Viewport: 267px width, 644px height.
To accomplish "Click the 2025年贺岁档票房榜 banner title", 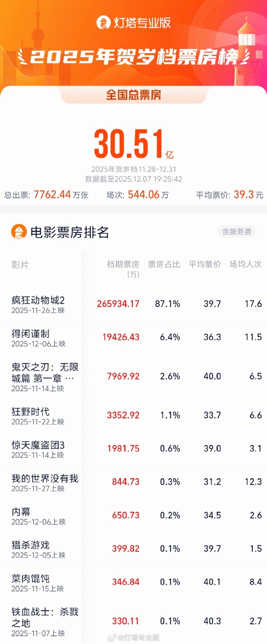I will point(133,57).
